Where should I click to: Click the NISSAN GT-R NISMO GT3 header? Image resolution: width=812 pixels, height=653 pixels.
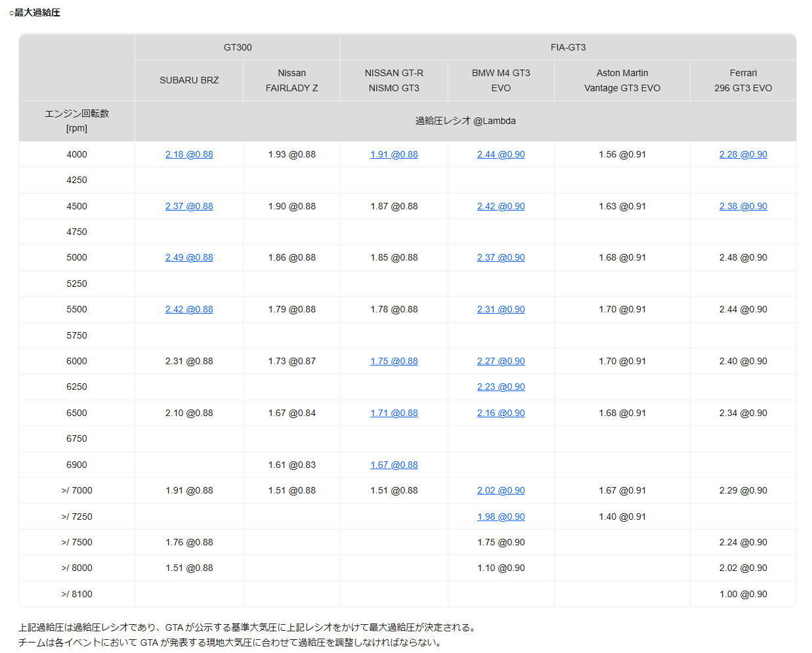pos(394,80)
